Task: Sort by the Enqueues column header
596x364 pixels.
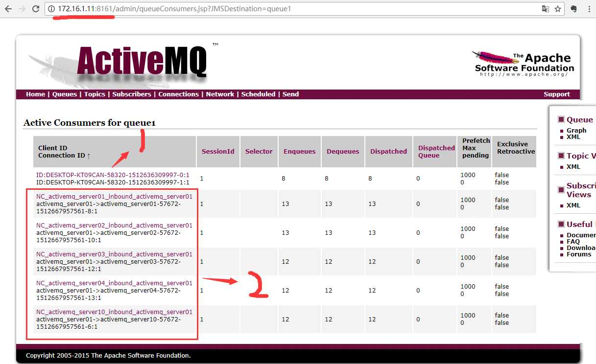Action: tap(300, 152)
